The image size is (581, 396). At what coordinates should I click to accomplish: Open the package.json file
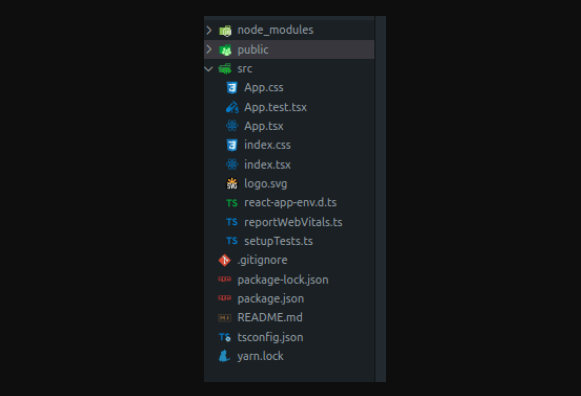270,299
